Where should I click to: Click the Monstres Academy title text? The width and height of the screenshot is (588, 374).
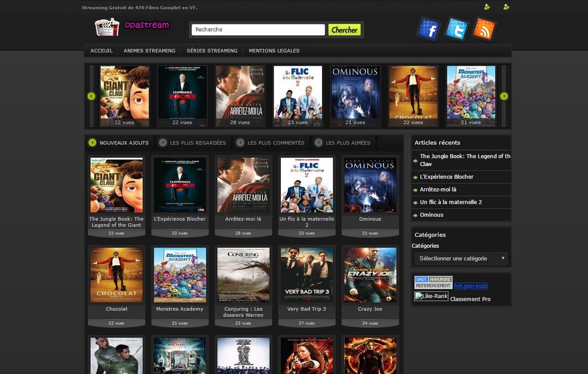[180, 309]
